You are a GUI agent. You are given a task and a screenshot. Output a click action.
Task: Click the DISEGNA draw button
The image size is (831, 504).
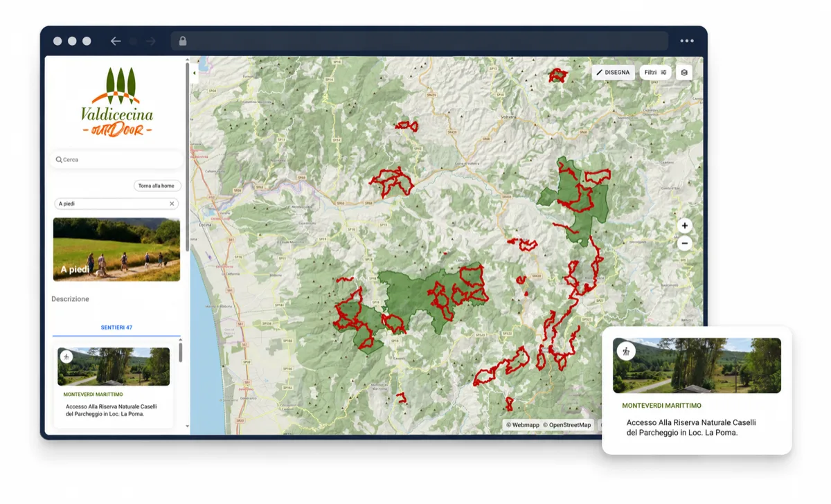613,72
